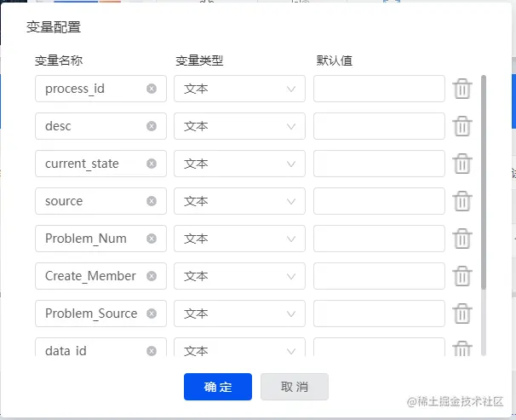This screenshot has height=420, width=516.
Task: Clear the data_id name field
Action: [x=152, y=351]
